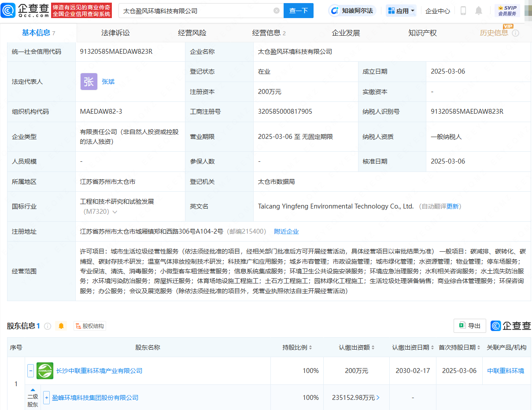The height and width of the screenshot is (410, 532).
Task: Open the 股权结构 button
Action: pos(90,326)
